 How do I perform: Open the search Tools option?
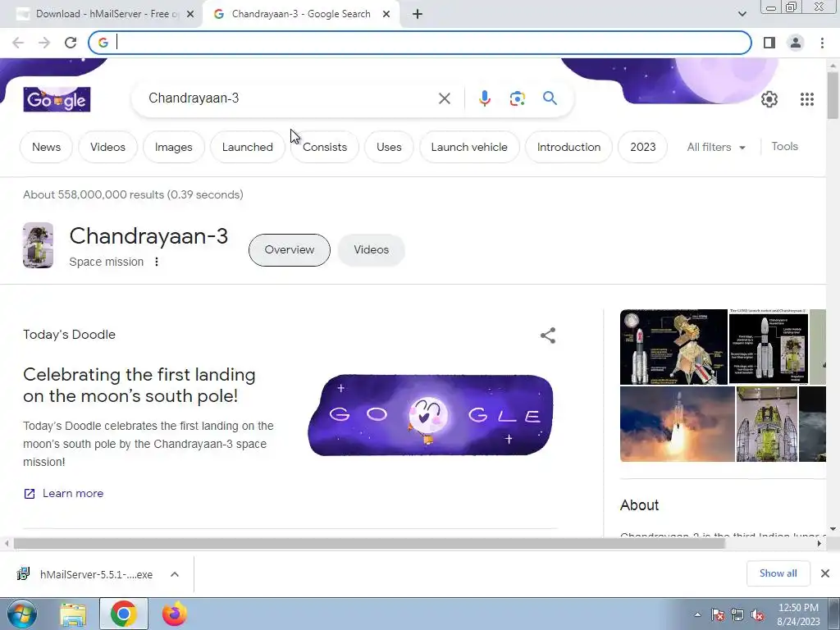[x=784, y=146]
